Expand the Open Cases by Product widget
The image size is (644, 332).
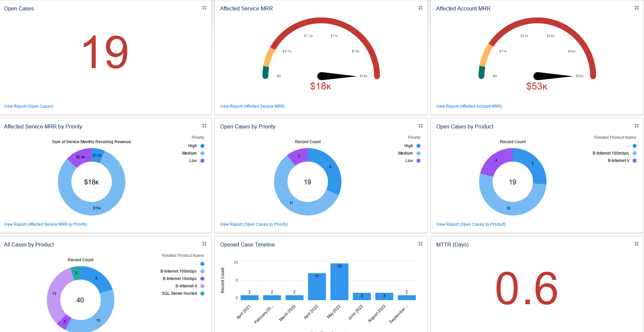coord(637,126)
